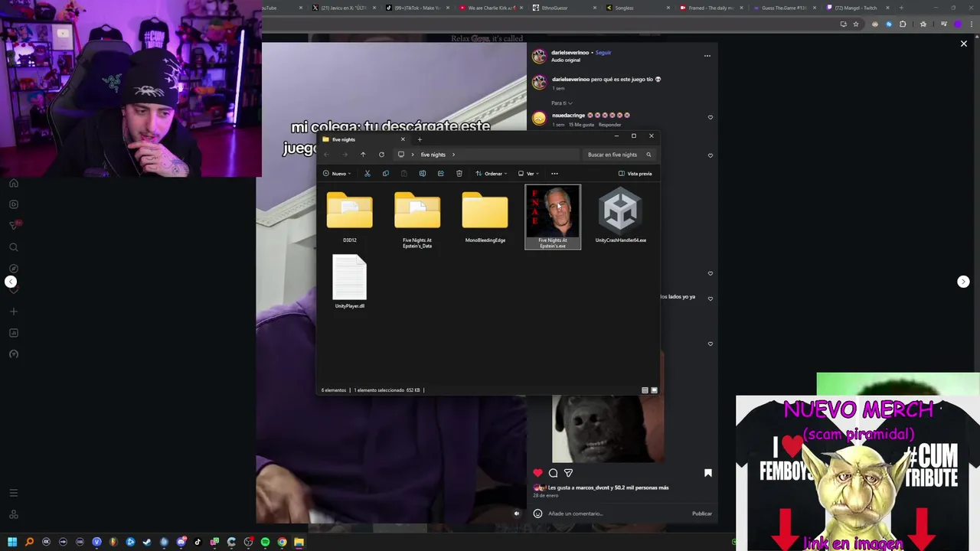Image resolution: width=980 pixels, height=551 pixels.
Task: Expand the Para ti comments filter
Action: tap(562, 103)
